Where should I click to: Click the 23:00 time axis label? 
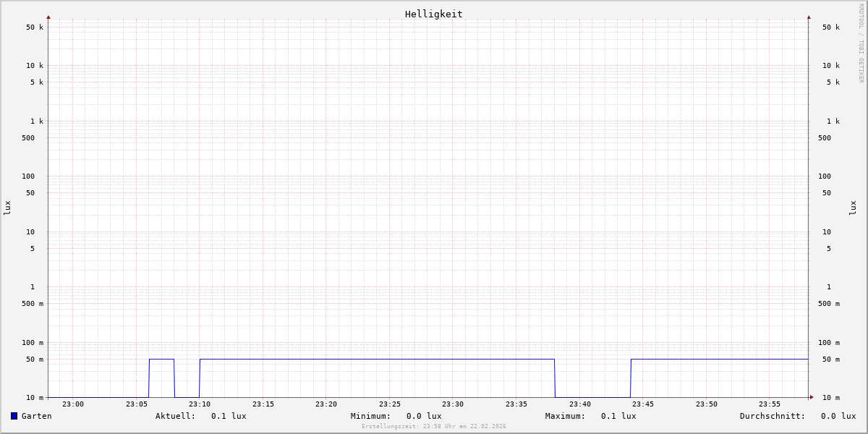coord(73,404)
